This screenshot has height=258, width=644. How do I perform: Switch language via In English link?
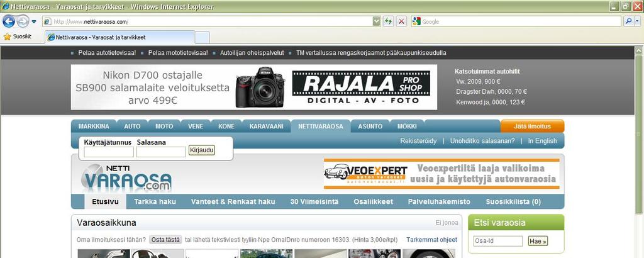542,141
